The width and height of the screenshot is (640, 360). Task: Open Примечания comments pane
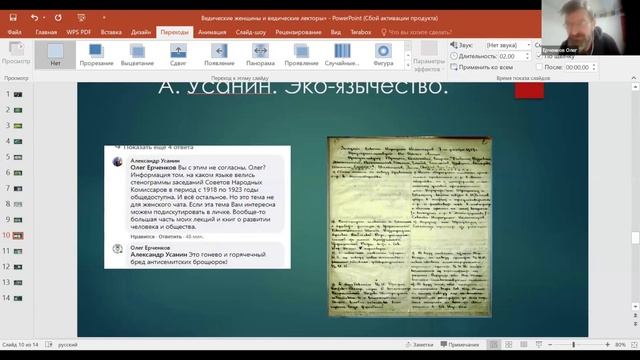(460, 344)
